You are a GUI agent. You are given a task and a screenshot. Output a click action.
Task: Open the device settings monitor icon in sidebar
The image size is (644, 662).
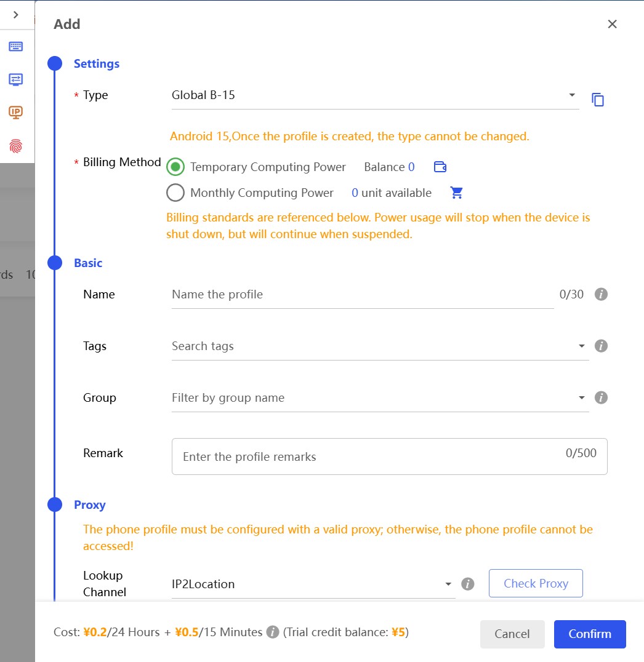17,79
